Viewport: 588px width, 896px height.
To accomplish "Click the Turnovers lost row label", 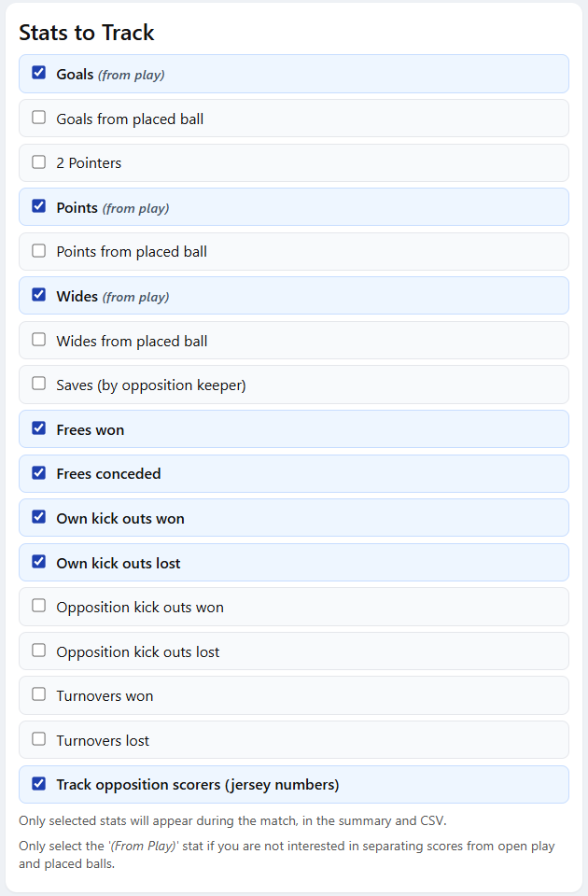I will [x=103, y=740].
